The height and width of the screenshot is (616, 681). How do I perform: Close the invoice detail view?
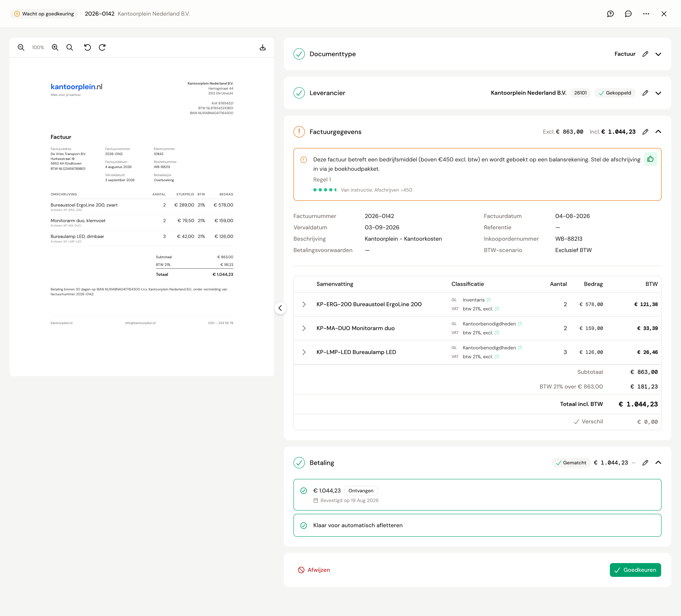664,14
